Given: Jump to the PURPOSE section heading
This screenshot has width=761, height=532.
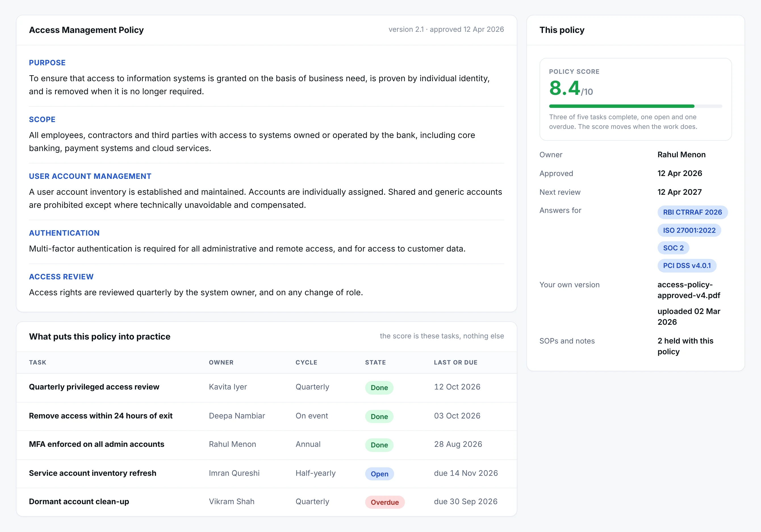Looking at the screenshot, I should (47, 63).
